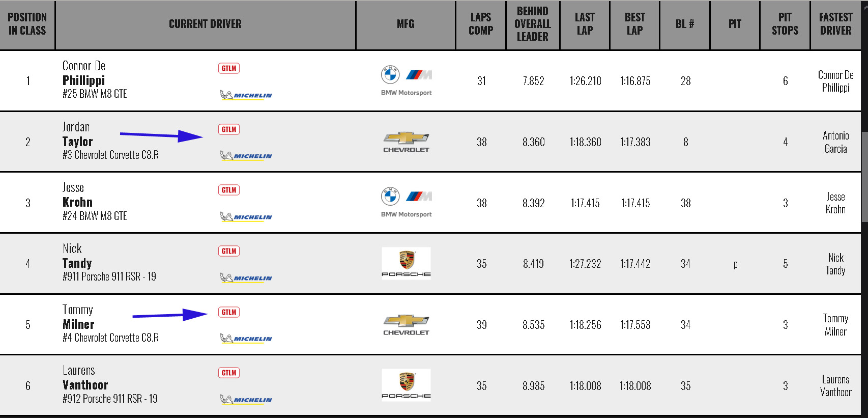Click the Michelin logo beside Tommy Milner
This screenshot has width=868, height=418.
[246, 339]
